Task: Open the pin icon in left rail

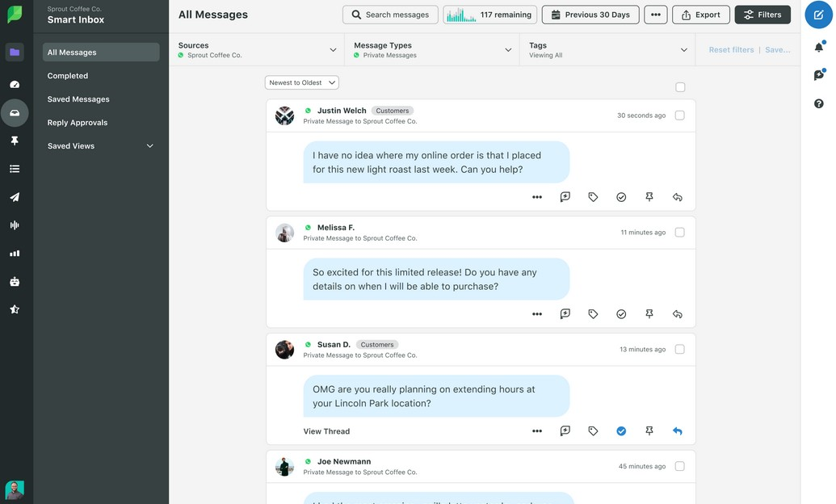Action: [15, 141]
